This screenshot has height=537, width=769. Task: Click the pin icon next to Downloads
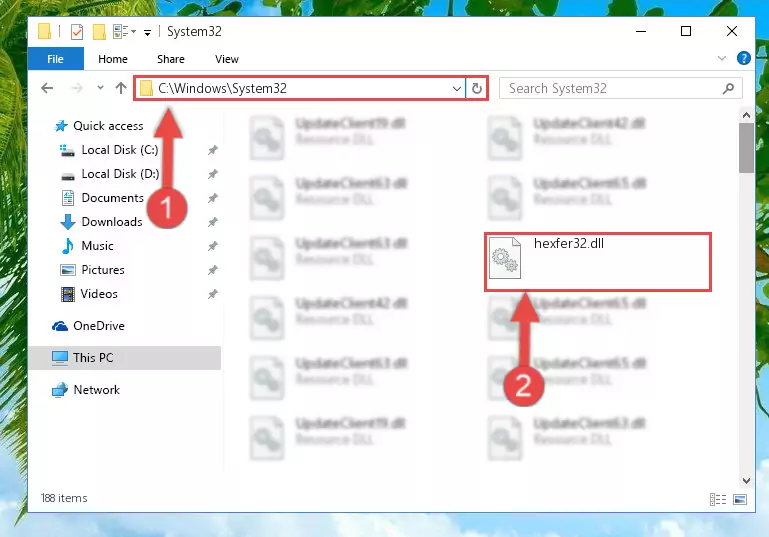[x=212, y=222]
